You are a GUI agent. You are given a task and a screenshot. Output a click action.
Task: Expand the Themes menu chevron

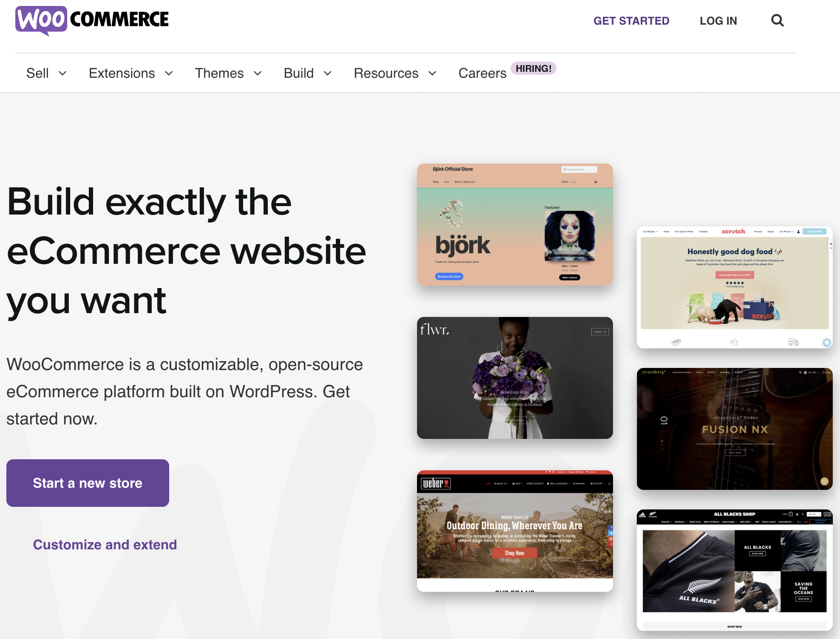tap(258, 73)
